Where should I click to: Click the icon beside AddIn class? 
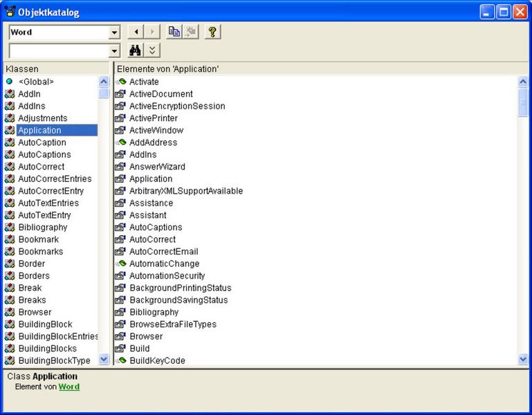[10, 93]
